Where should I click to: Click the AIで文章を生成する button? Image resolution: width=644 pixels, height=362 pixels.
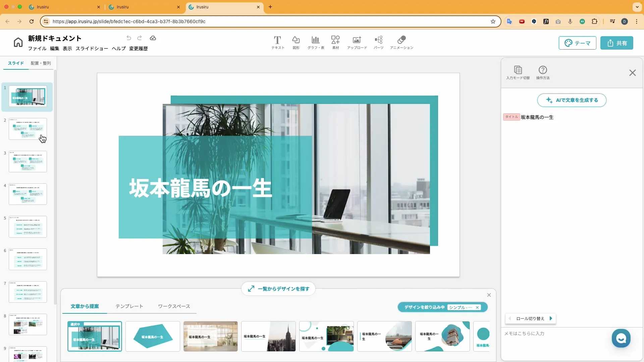point(572,100)
